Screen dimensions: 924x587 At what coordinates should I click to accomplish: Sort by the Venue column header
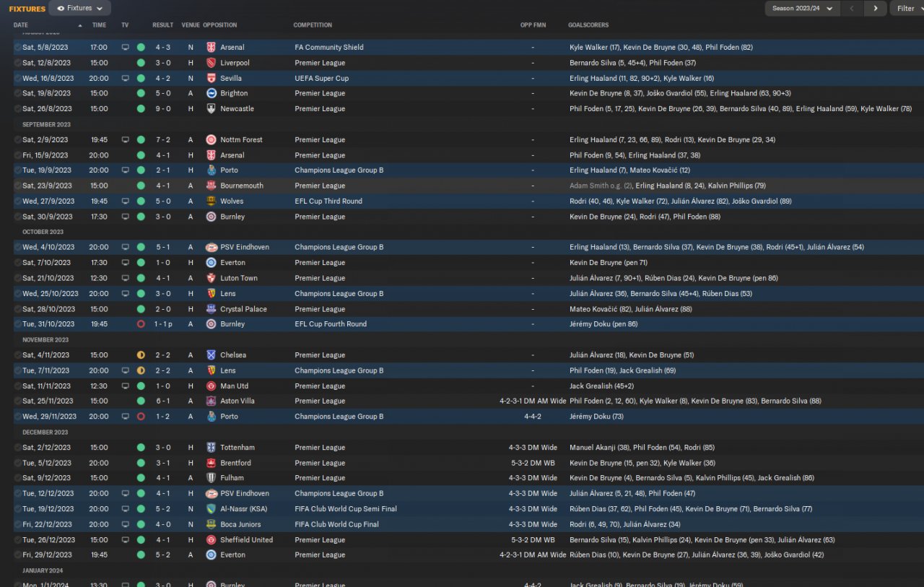[x=191, y=25]
